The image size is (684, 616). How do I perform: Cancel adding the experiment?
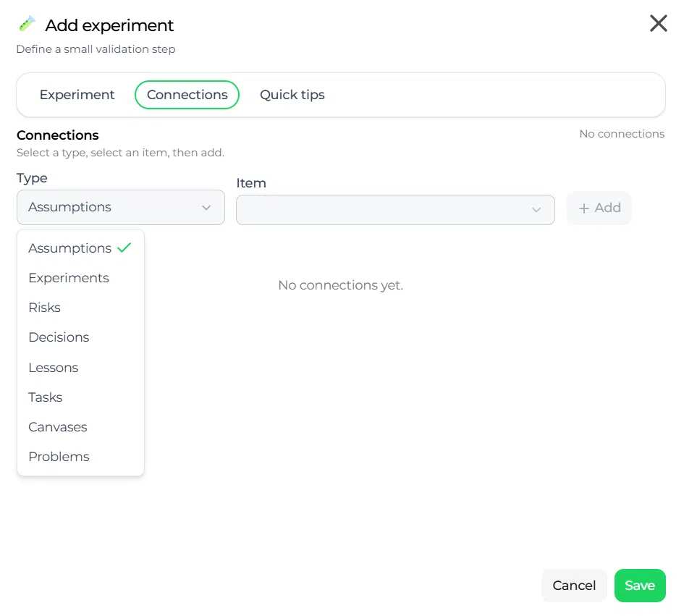click(574, 586)
